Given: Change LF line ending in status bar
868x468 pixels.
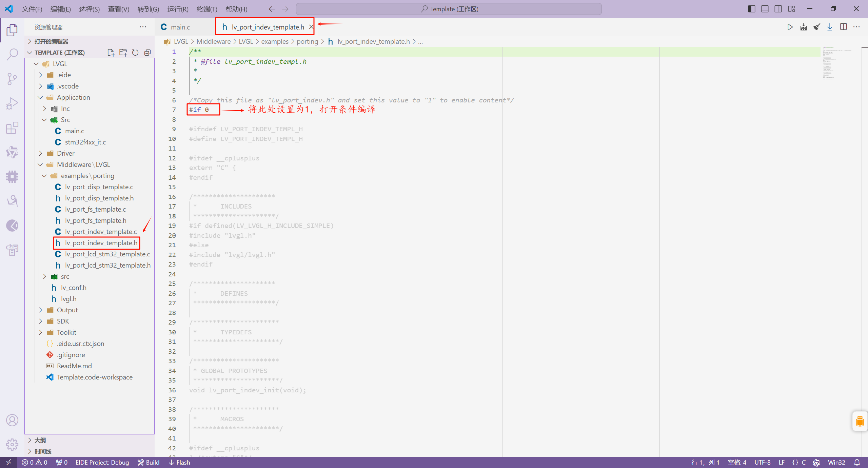Looking at the screenshot, I should (782, 462).
